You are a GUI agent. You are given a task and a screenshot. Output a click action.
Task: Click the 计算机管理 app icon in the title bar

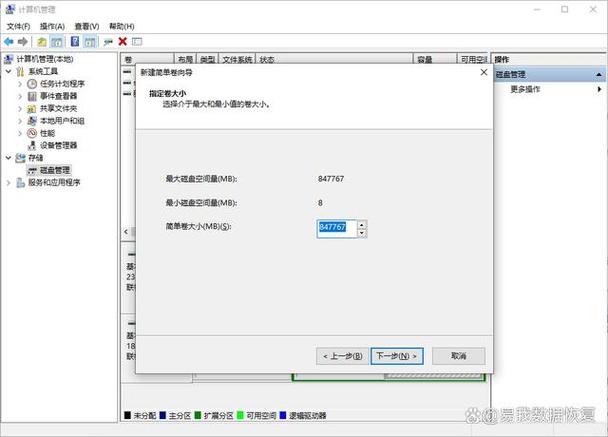click(10, 9)
